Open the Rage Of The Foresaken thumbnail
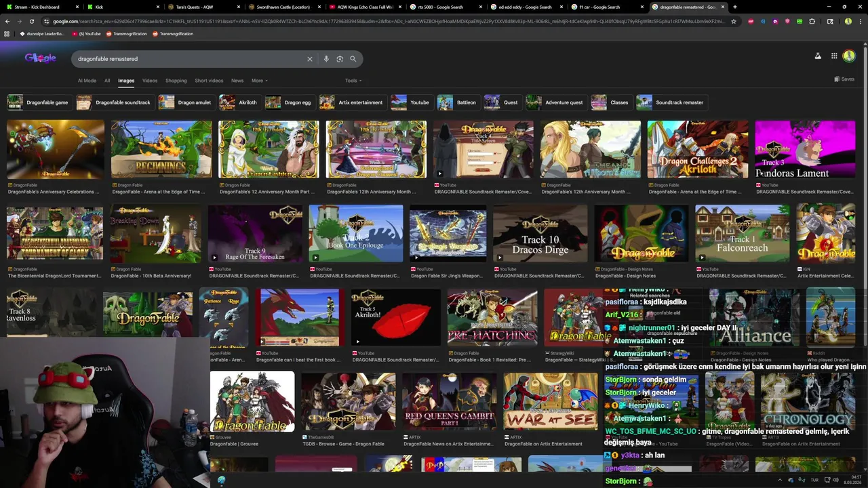868x488 pixels. [x=255, y=233]
